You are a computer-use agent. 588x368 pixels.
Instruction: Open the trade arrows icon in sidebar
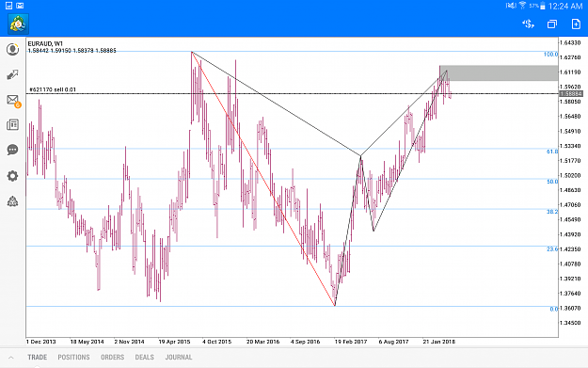pos(13,74)
